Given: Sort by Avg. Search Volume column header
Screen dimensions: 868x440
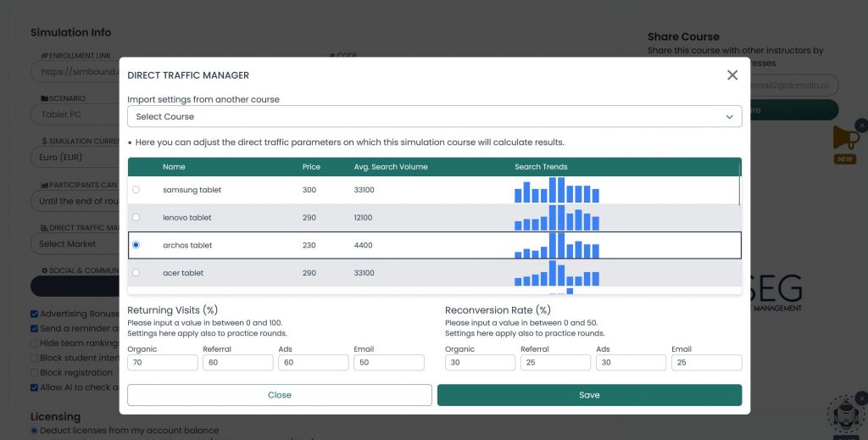Looking at the screenshot, I should coord(391,167).
